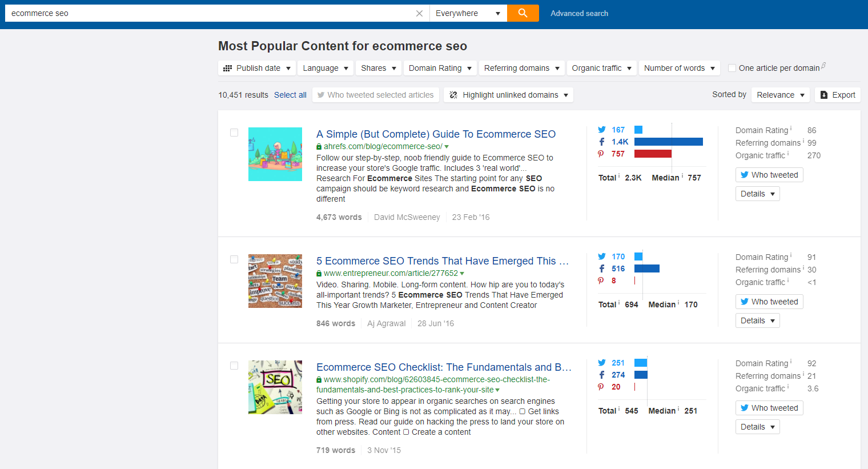The height and width of the screenshot is (469, 868).
Task: Open the Organic traffic filter dropdown
Action: pos(602,68)
